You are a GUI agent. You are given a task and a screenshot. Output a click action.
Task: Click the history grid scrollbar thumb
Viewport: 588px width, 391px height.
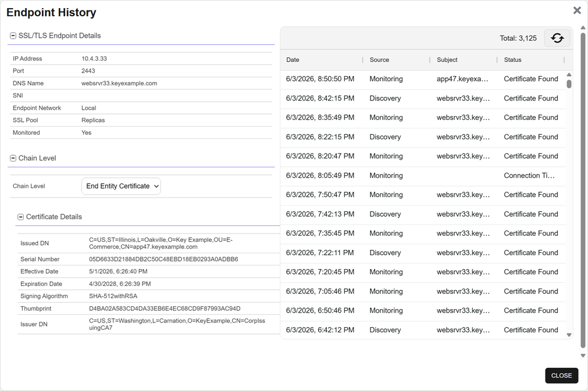click(x=569, y=84)
